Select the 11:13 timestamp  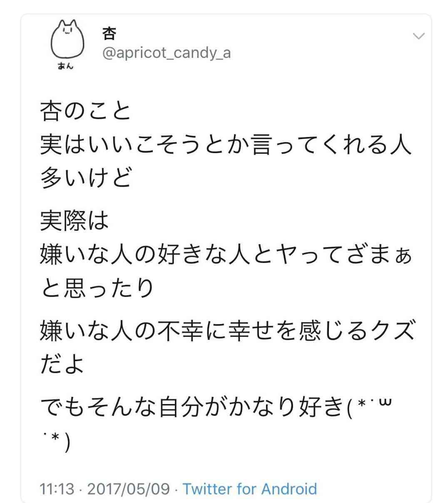pos(57,488)
